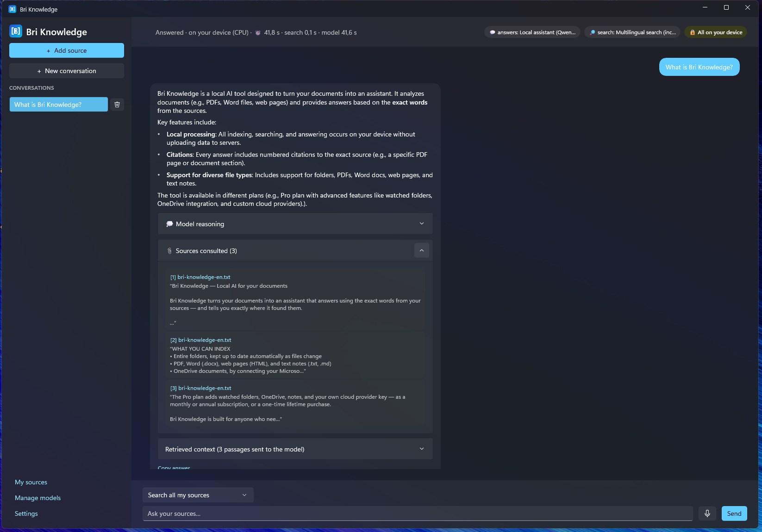Click the paperclip icon next to Sources consulted
This screenshot has height=532, width=762.
tap(169, 251)
